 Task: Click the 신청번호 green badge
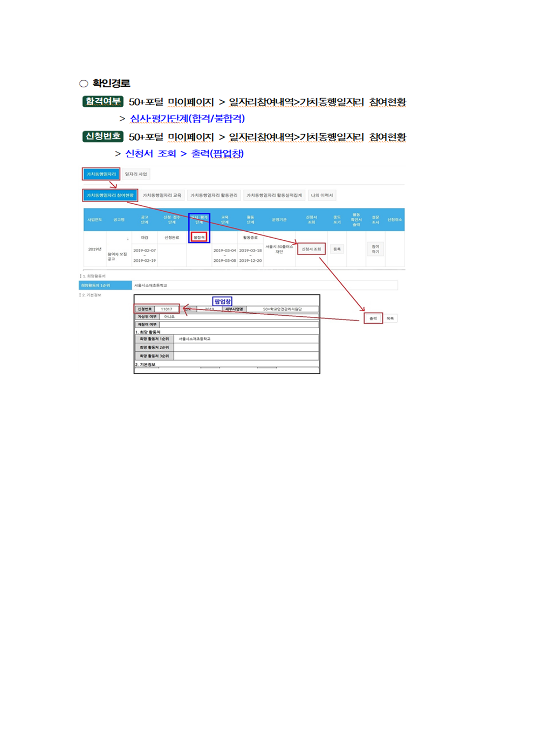pos(103,136)
